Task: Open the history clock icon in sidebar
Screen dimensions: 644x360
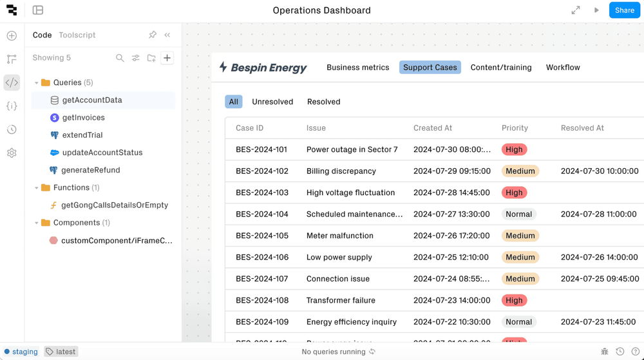Action: point(12,129)
